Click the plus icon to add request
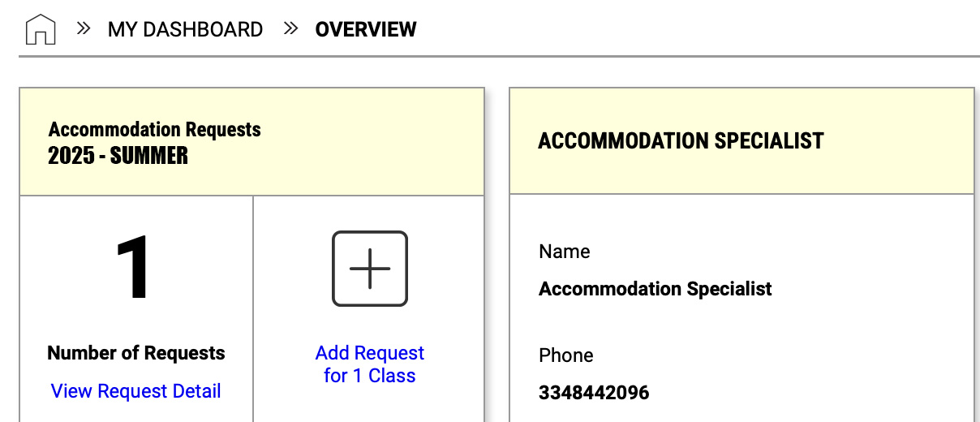The height and width of the screenshot is (422, 980). (370, 269)
